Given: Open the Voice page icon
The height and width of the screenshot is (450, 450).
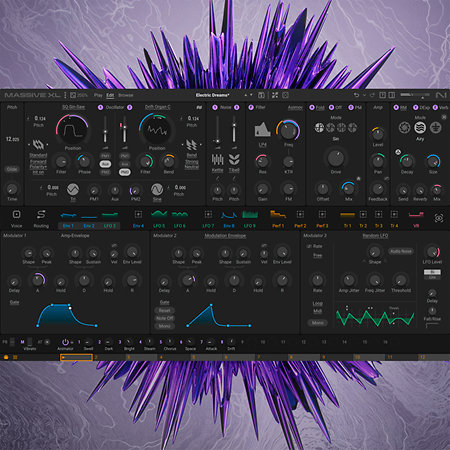Looking at the screenshot, I should tap(16, 215).
